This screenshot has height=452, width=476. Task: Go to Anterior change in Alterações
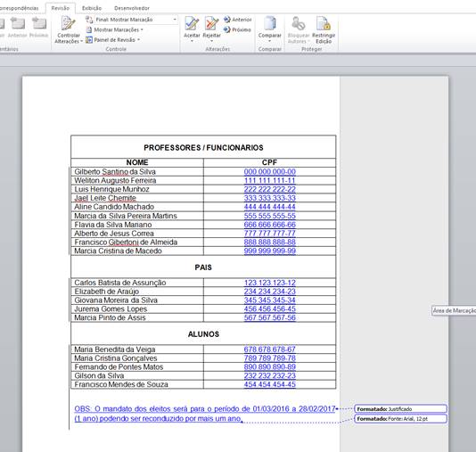(237, 20)
